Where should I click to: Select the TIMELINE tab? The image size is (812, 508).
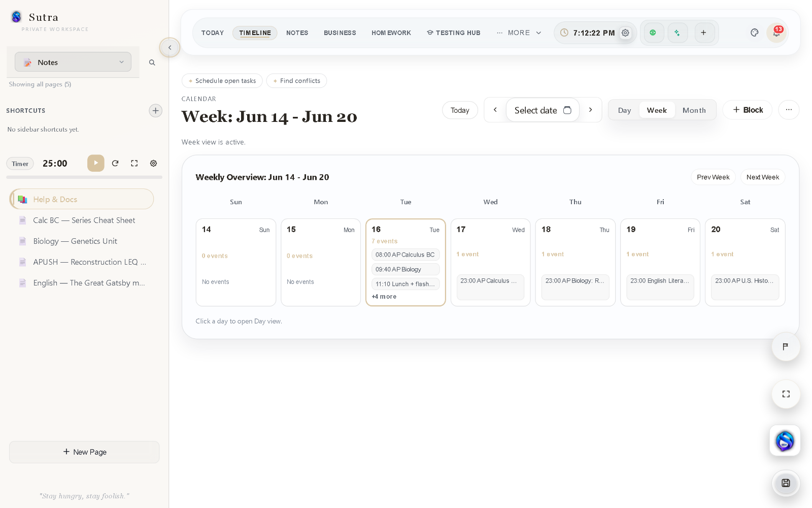pos(255,33)
